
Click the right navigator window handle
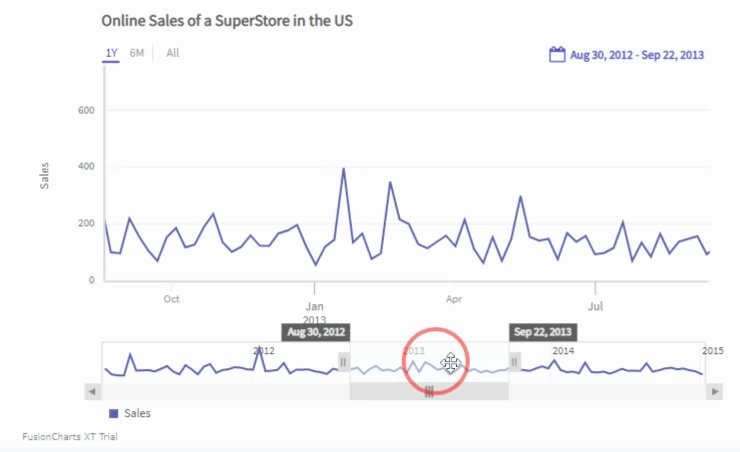pos(515,361)
